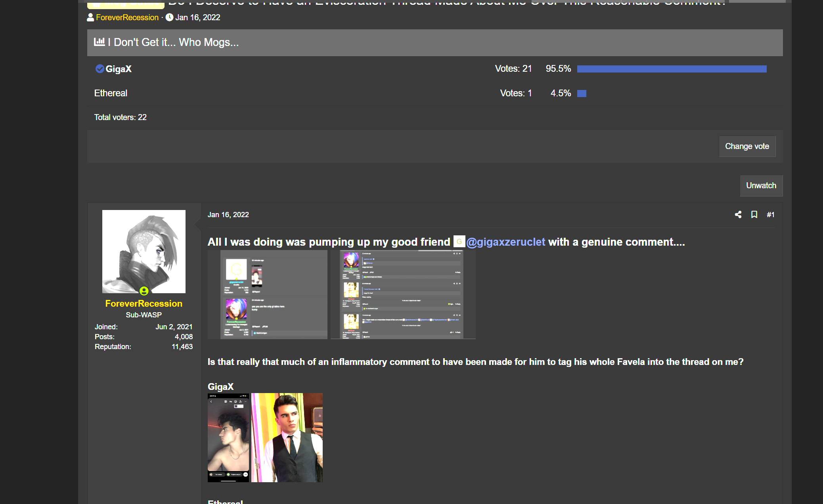Click the GigaX 95.5% vote bar
This screenshot has width=823, height=504.
pyautogui.click(x=672, y=69)
